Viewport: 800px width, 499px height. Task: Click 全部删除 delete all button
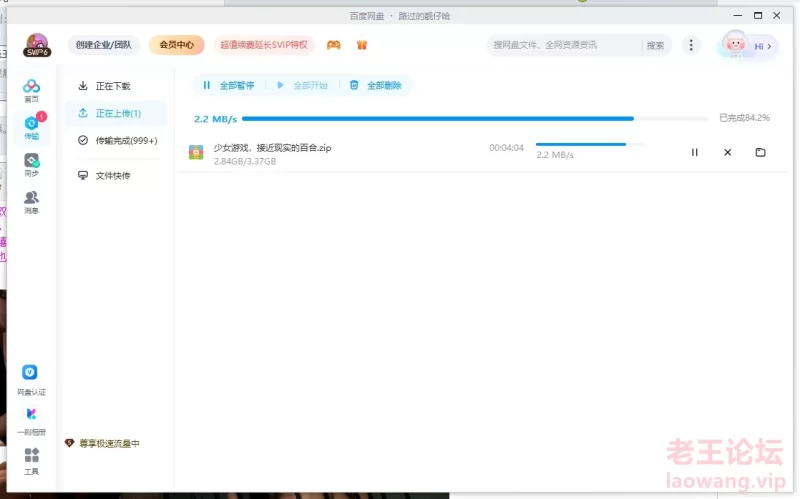(376, 85)
